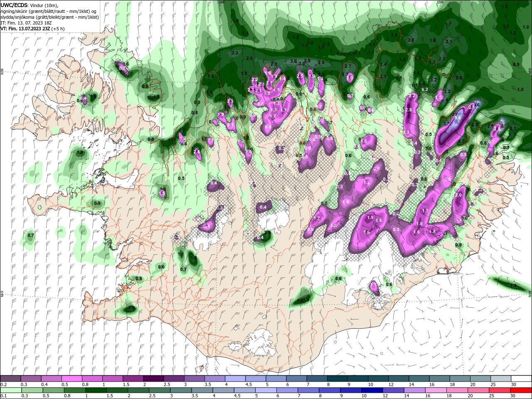Pick the palest green swatch marked 0.1 in the rain scale
The image size is (532, 399).
coord(11,390)
